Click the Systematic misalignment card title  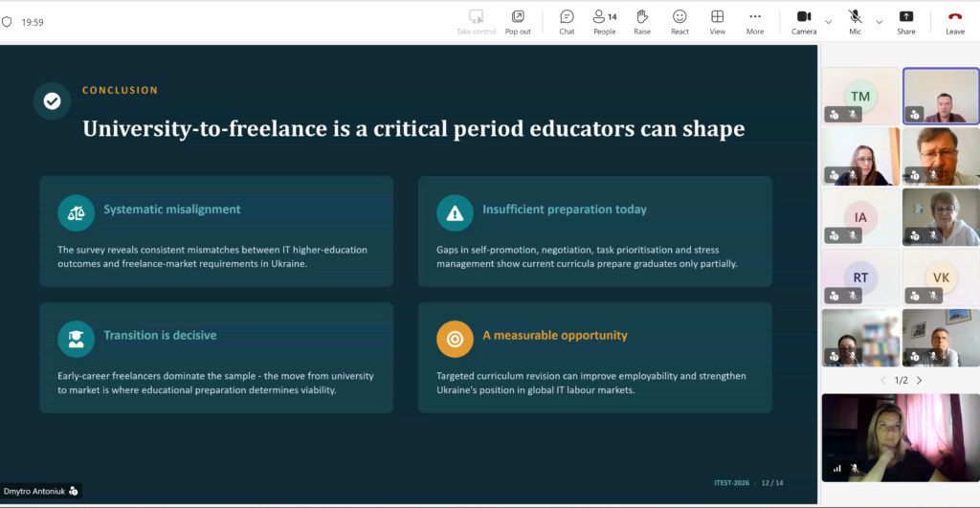tap(172, 210)
